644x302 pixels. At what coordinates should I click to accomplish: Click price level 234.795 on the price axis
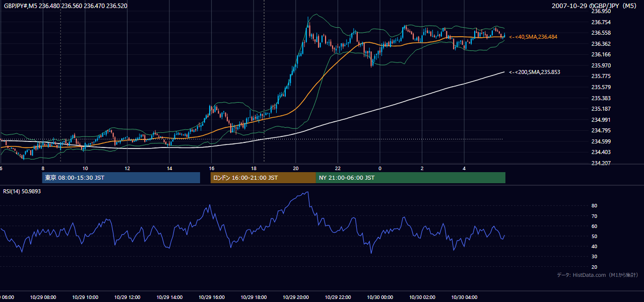pyautogui.click(x=601, y=130)
